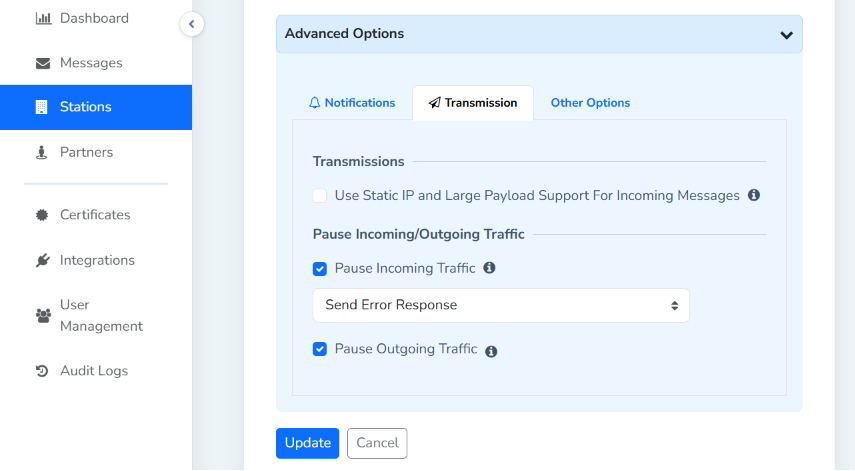The image size is (855, 471).
Task: Switch to the Other Options tab
Action: tap(590, 103)
